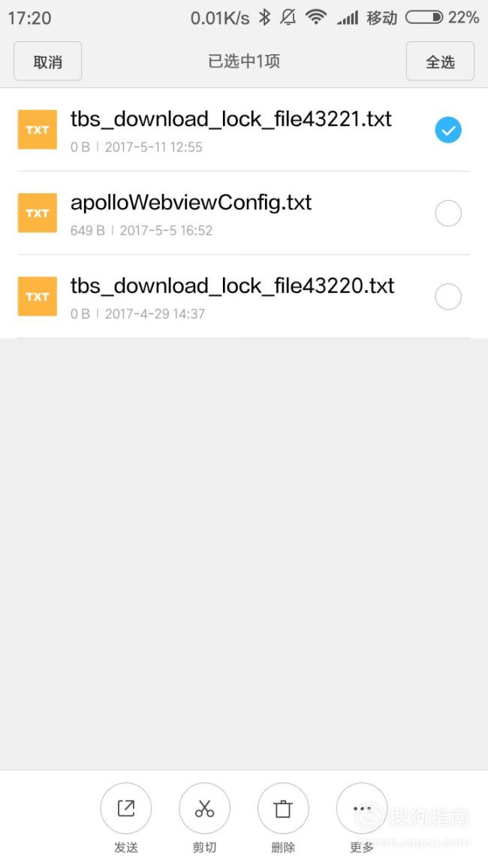The width and height of the screenshot is (488, 868).
Task: Click TXT icon of apolloWebviewConfig.txt
Action: click(37, 213)
